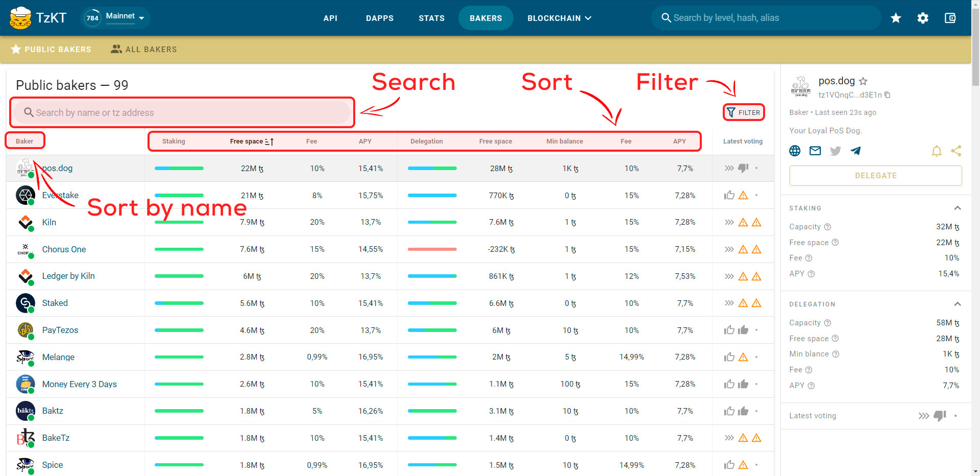Open settings gear icon in header

coord(923,18)
